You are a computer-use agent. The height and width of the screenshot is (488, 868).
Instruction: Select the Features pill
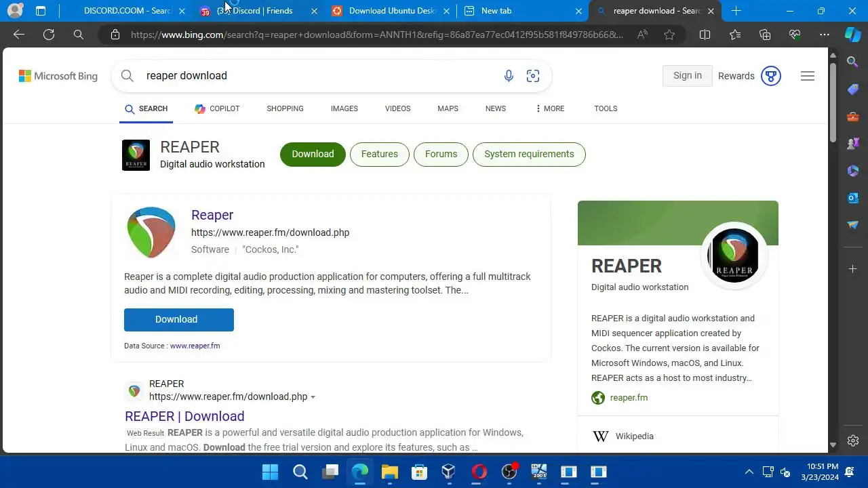[379, 154]
